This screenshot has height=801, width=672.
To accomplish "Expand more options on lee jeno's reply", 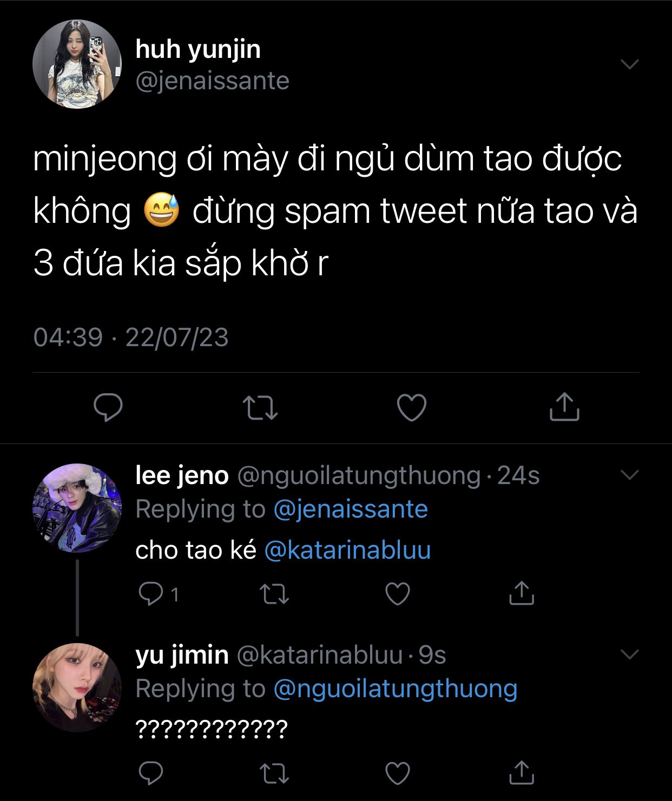I will (630, 475).
